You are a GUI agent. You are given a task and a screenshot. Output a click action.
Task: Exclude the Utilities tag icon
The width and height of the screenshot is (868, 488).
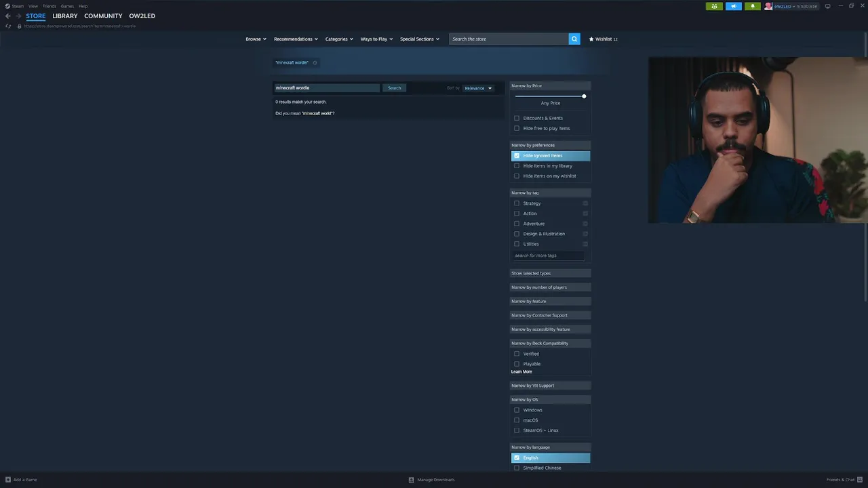click(585, 244)
